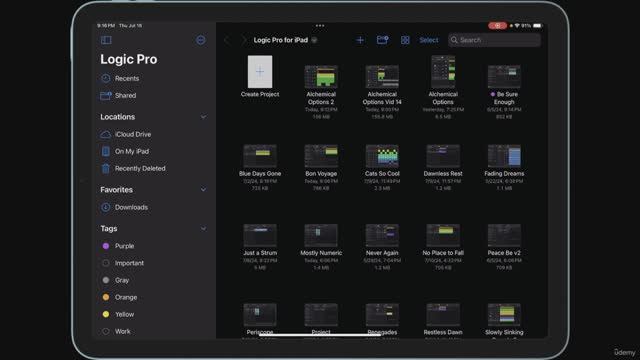Go forward with right chevron
This screenshot has width=640, height=360.
point(243,40)
